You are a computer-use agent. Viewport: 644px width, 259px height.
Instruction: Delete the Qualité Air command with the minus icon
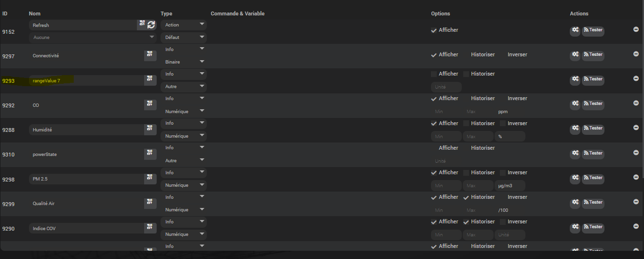point(636,201)
